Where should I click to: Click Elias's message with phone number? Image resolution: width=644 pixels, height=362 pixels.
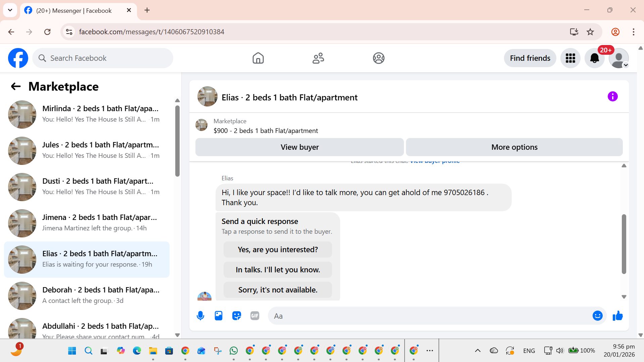pos(363,197)
